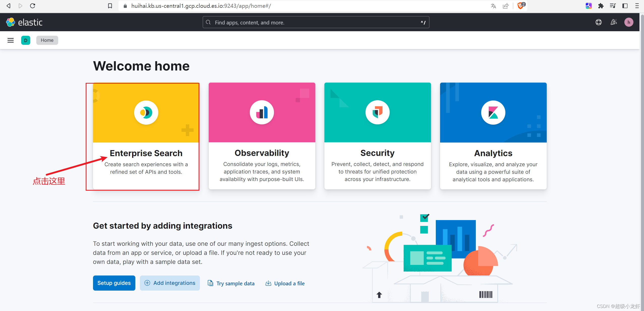Click the Add integrations button
644x311 pixels.
click(170, 283)
